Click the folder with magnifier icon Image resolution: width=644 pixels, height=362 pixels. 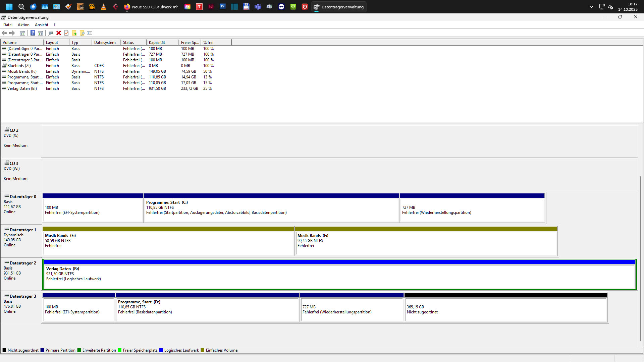(x=82, y=33)
